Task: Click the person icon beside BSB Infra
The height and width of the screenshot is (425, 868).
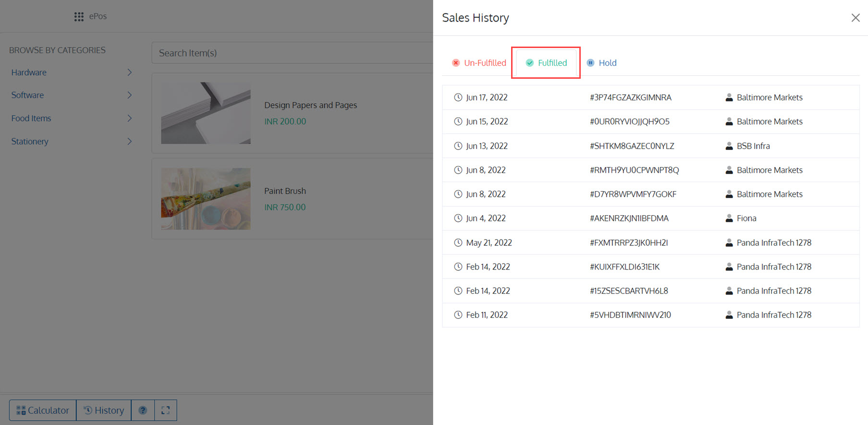Action: coord(729,146)
